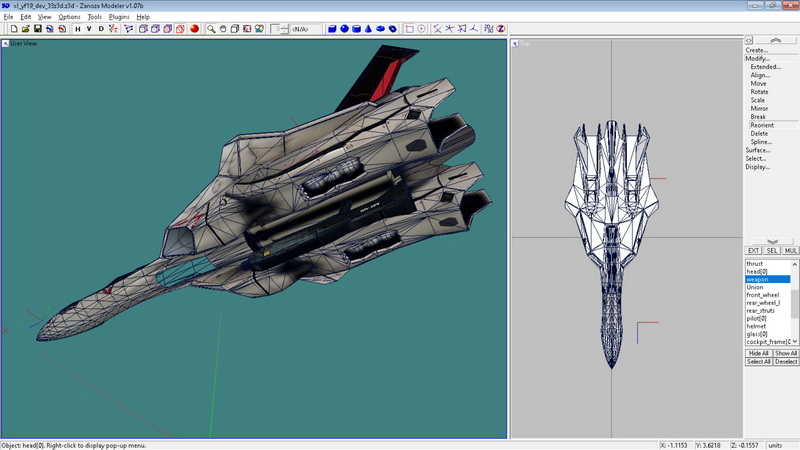Viewport: 800px width, 450px height.
Task: Create a blue cone primitive
Action: (368, 29)
